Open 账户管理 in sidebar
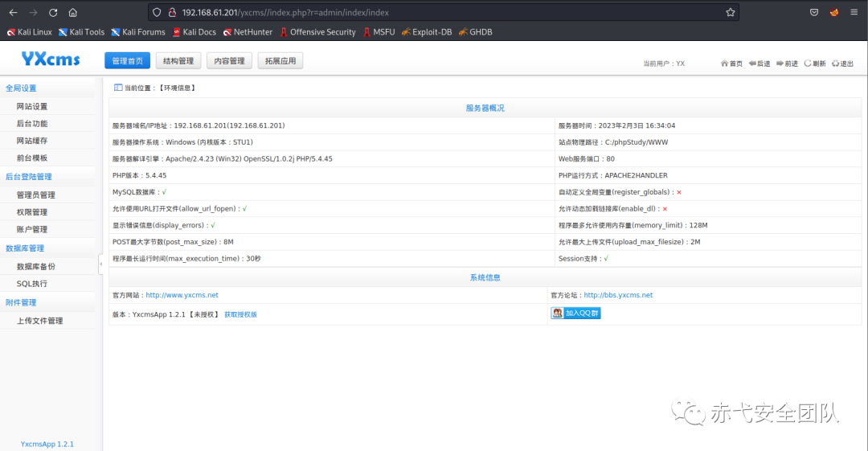This screenshot has height=451, width=868. (32, 229)
